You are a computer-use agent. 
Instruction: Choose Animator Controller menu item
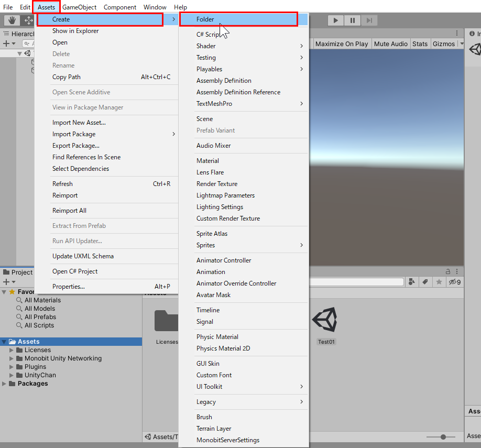(244, 260)
